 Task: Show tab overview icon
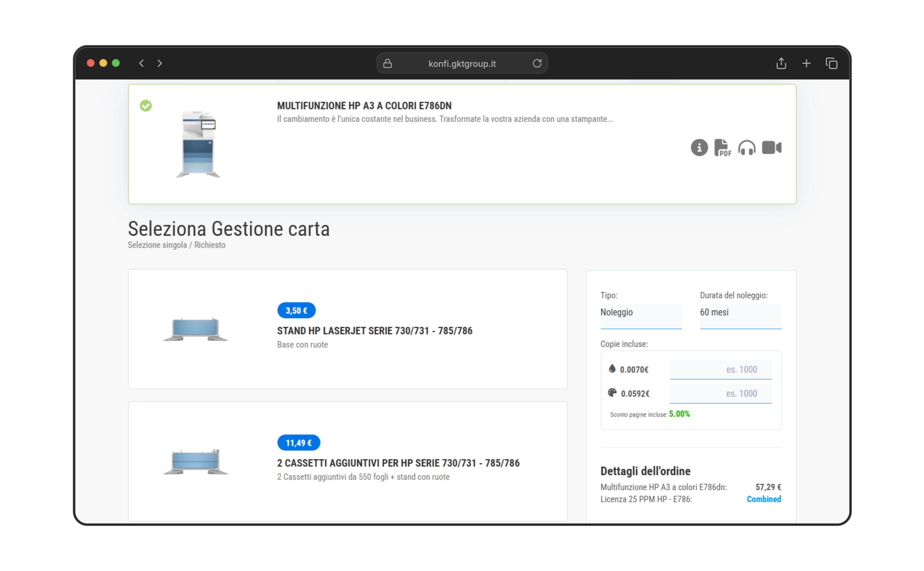[x=832, y=63]
